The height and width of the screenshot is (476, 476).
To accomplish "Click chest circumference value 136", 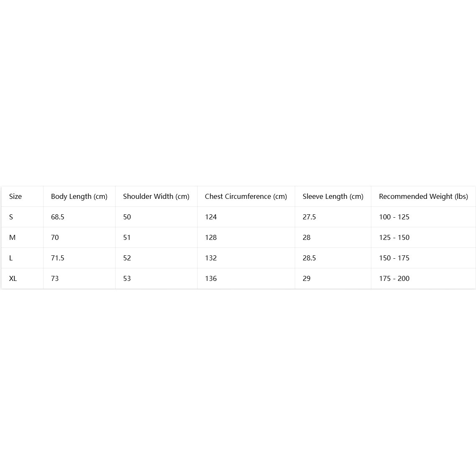I will point(211,278).
